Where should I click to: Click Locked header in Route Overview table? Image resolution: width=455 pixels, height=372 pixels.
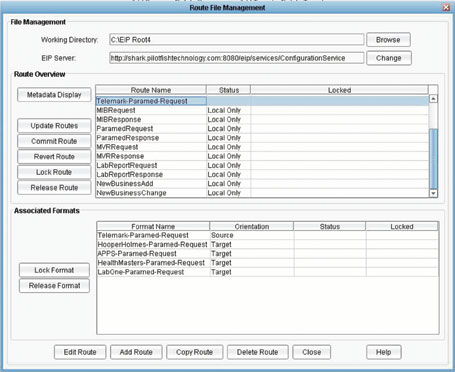[x=339, y=90]
